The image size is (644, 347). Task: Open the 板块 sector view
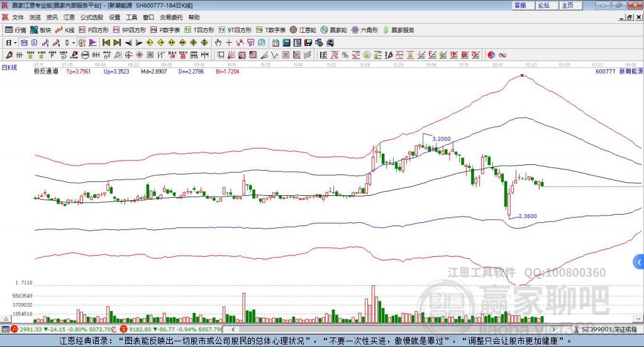(x=40, y=30)
